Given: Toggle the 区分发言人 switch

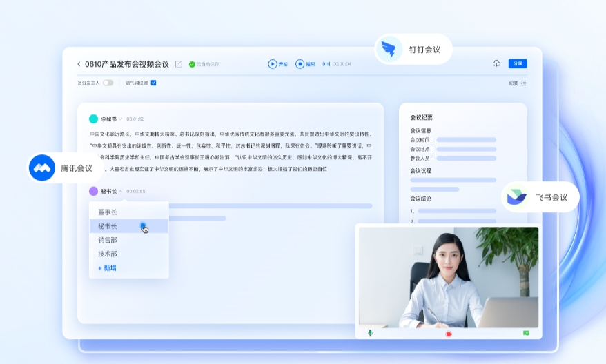Looking at the screenshot, I should tap(108, 83).
